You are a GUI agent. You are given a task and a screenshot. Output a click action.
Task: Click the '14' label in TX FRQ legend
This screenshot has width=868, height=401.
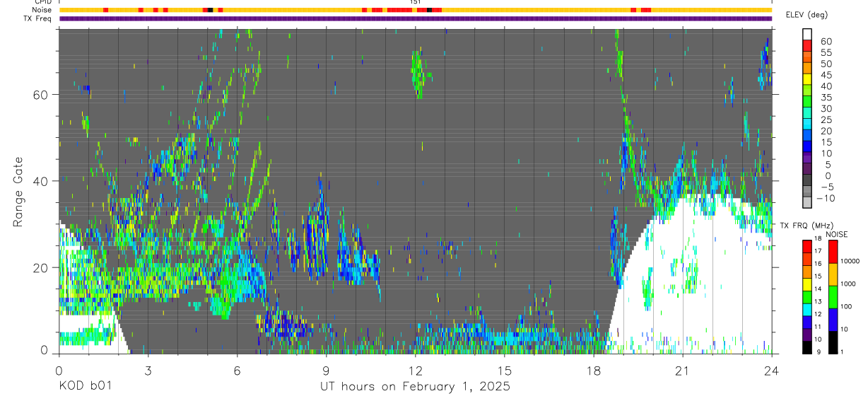(x=818, y=289)
